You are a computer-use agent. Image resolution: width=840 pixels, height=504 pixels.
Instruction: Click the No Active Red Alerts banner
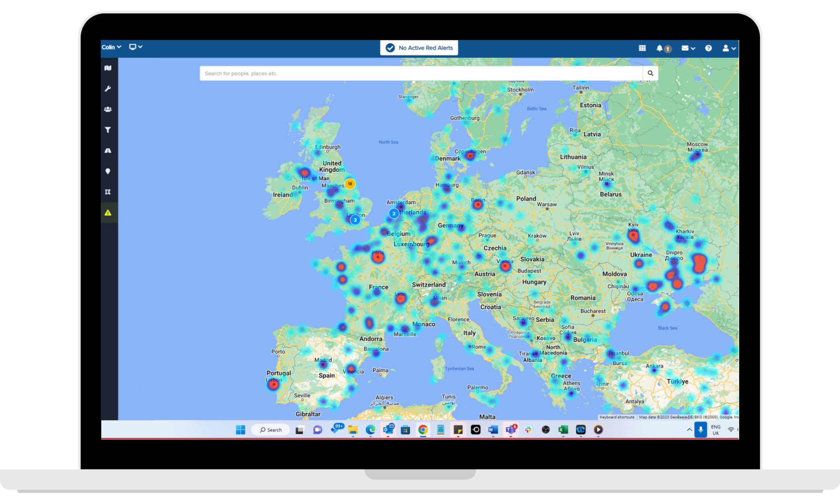[x=419, y=48]
